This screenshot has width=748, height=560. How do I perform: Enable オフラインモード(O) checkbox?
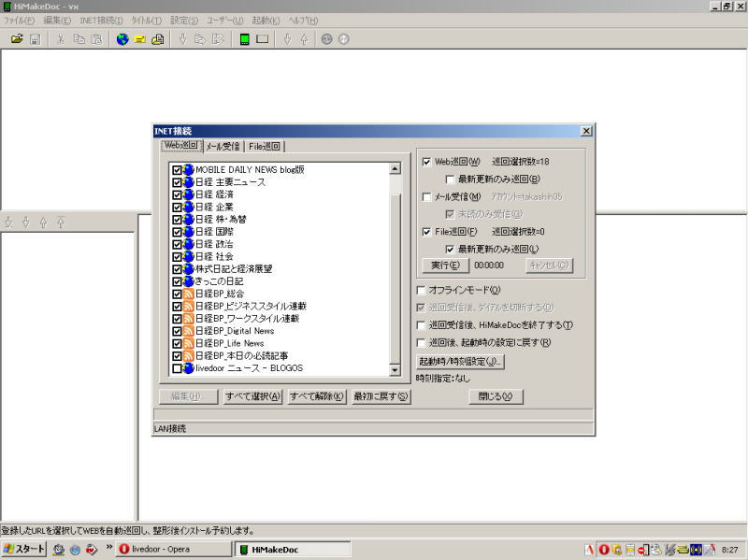[x=421, y=290]
